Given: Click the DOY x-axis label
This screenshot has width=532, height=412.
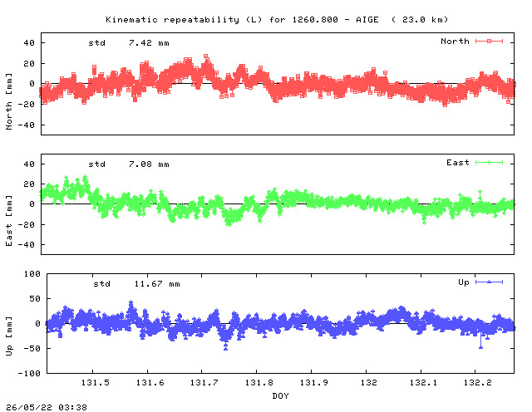Looking at the screenshot, I should pos(280,395).
